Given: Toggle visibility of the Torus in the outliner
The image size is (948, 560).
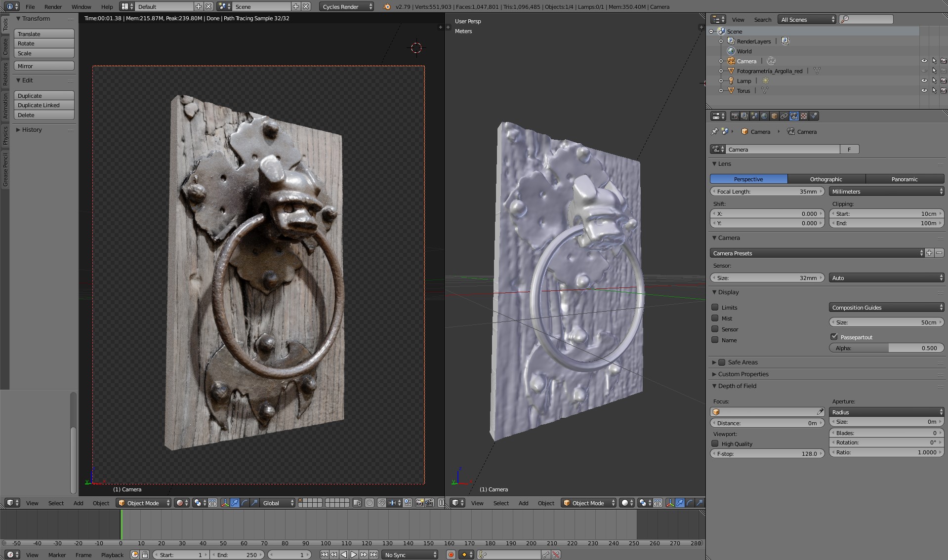Looking at the screenshot, I should [x=925, y=90].
